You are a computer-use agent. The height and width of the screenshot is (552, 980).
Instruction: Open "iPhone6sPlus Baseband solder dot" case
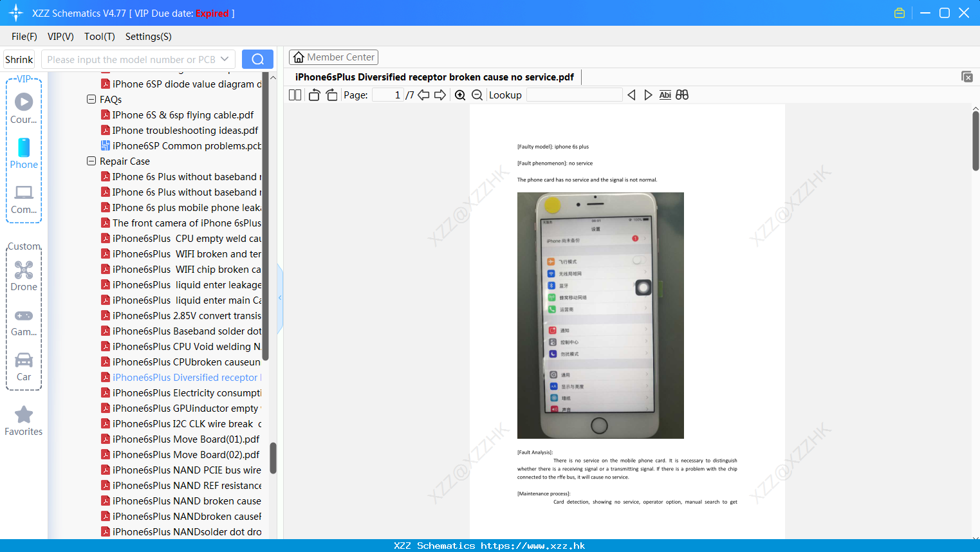[x=181, y=331]
